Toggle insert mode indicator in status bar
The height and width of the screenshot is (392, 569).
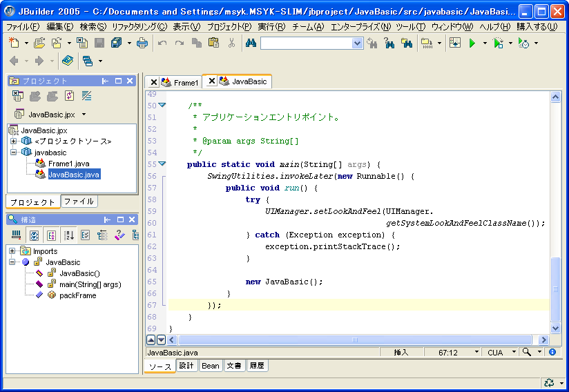tap(401, 352)
